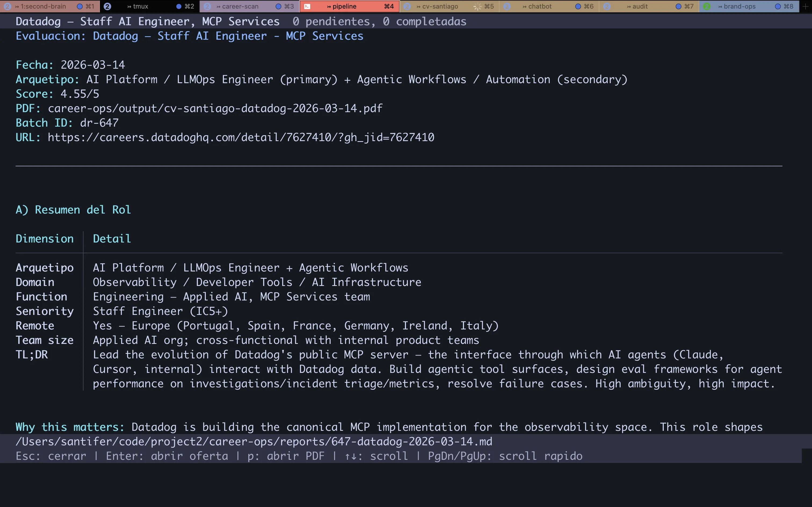Click the 'A) Resumen del Rol' heading
The image size is (812, 507).
coord(73,210)
